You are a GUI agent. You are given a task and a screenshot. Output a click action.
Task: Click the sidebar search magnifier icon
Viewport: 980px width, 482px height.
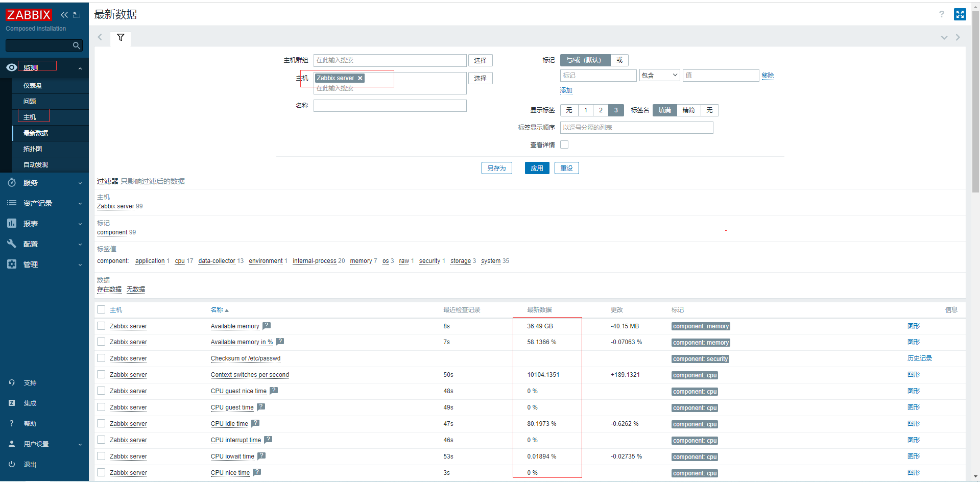(76, 45)
